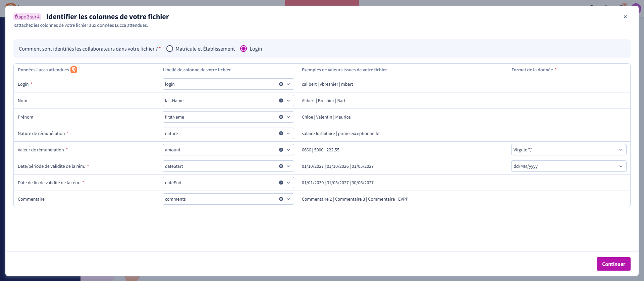Clear the comments column selection
Viewport: 644px width, 281px height.
[281, 199]
